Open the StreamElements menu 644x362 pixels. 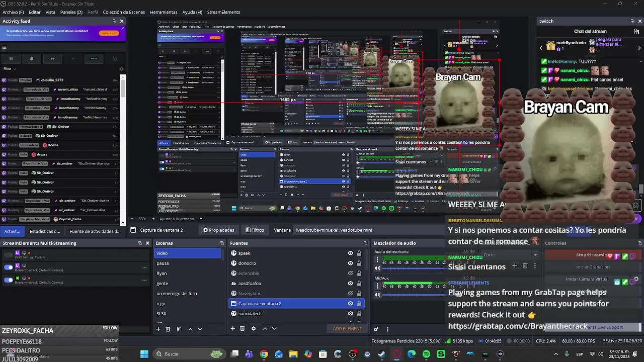[223, 12]
